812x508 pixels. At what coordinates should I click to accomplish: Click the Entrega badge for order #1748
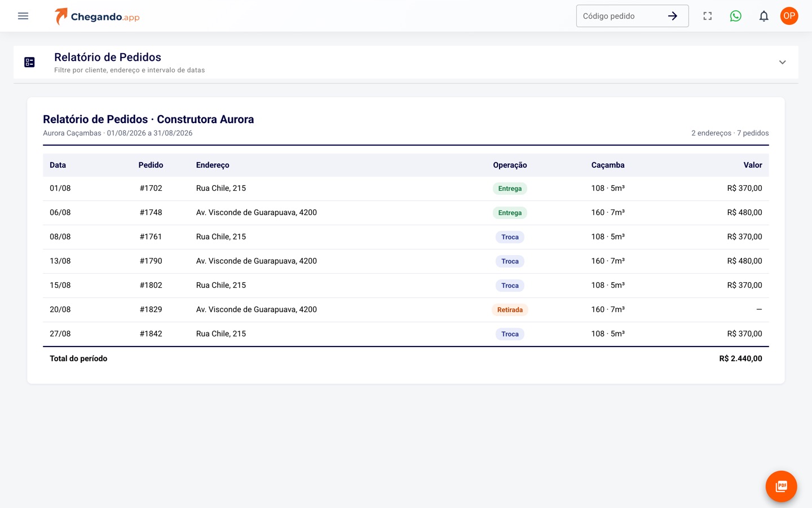click(x=510, y=213)
